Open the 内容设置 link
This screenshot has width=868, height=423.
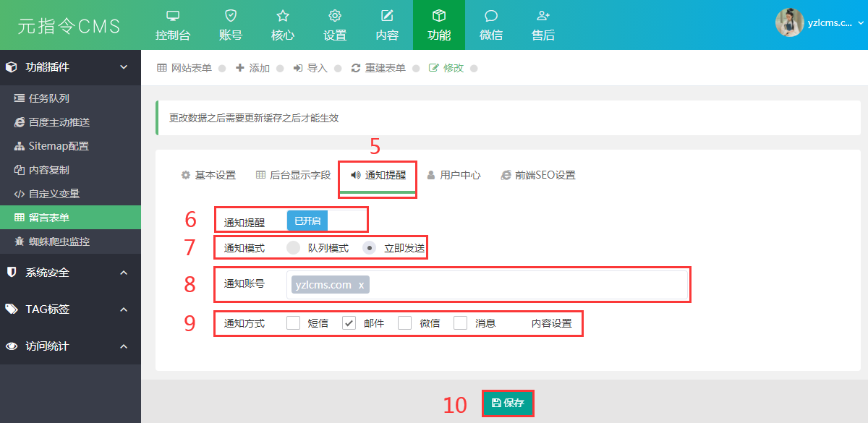tap(552, 323)
